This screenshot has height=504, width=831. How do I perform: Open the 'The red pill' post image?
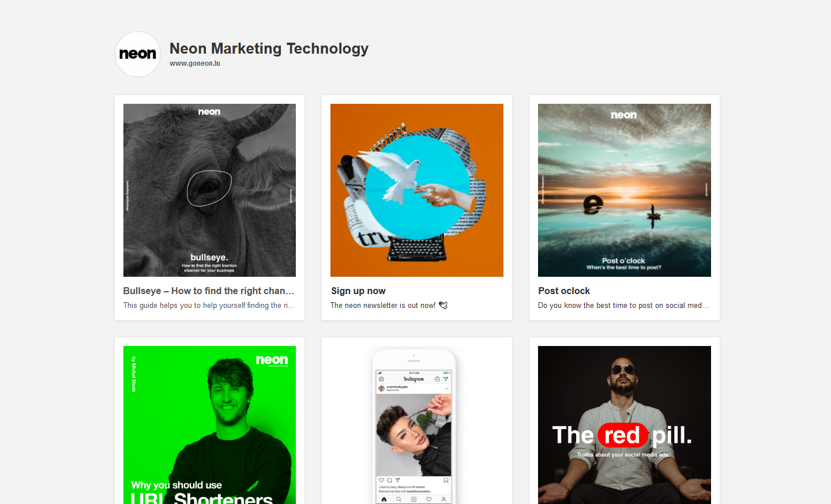pyautogui.click(x=624, y=425)
